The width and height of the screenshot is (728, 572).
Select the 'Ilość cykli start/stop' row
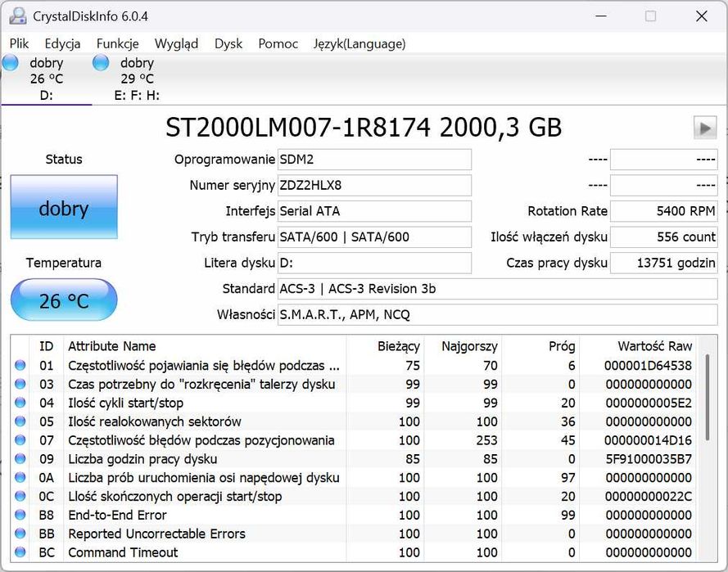click(353, 403)
